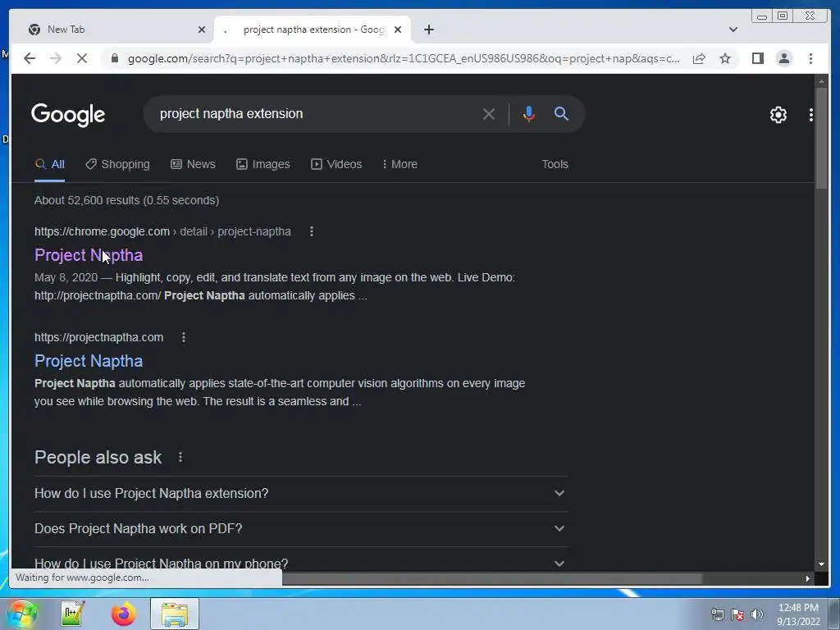Viewport: 840px width, 630px height.
Task: Select the All results tab
Action: [49, 164]
